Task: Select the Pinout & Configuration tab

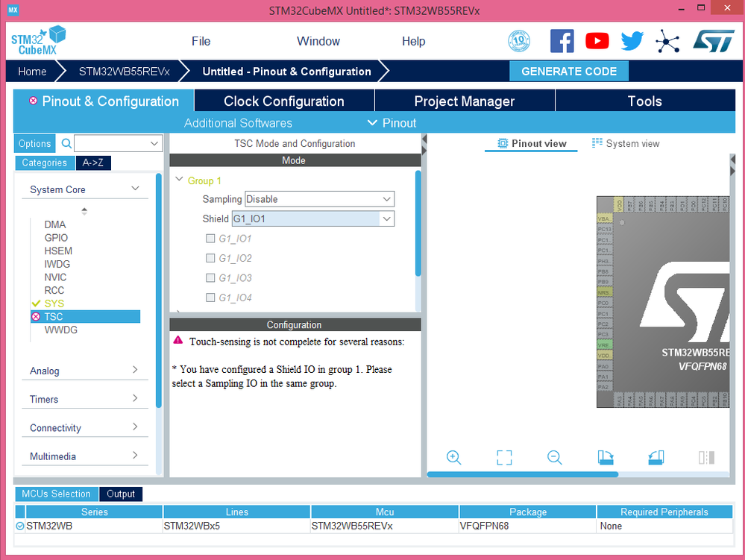Action: [x=104, y=101]
